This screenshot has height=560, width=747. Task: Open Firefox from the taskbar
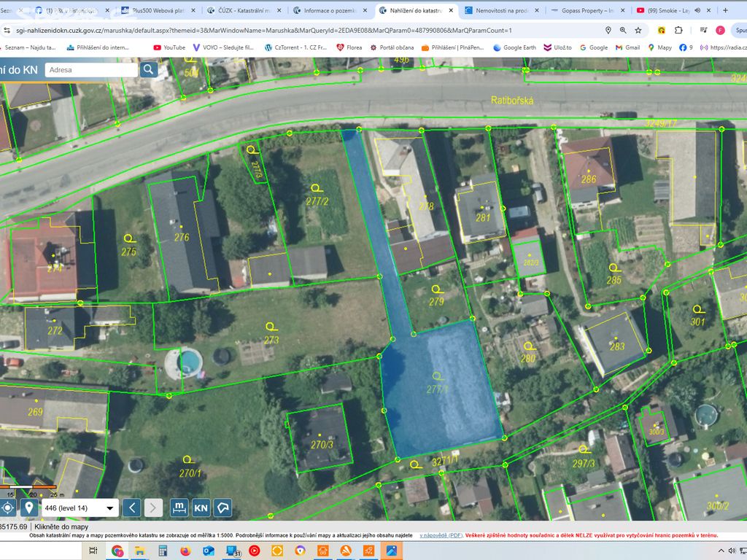point(185,551)
